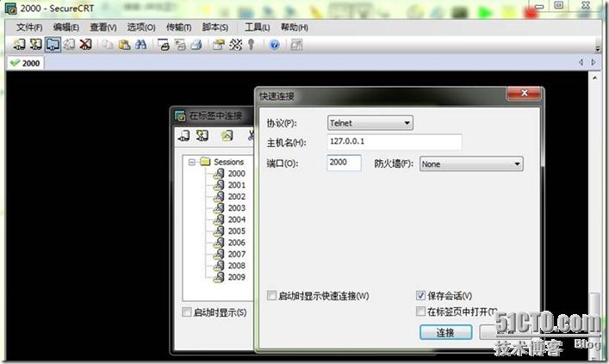Click the toolbar overflow arrow at the far right
Image resolution: width=609 pixels, height=364 pixels.
tap(598, 48)
